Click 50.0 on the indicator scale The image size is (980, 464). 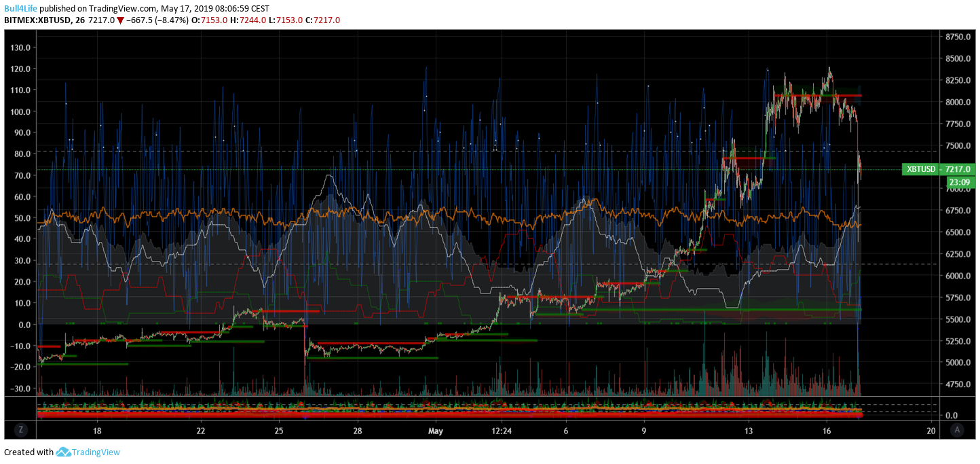(23, 218)
